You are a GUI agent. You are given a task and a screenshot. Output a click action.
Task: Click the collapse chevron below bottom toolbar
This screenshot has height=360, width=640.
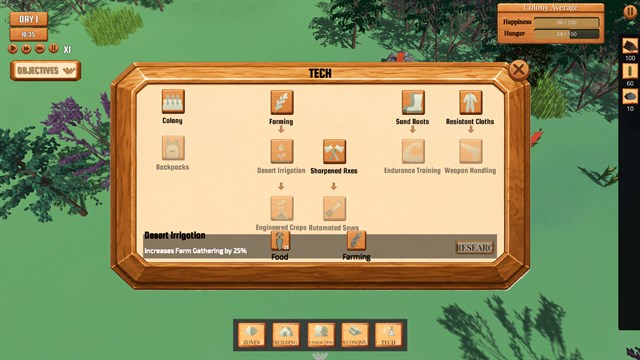pos(320,356)
